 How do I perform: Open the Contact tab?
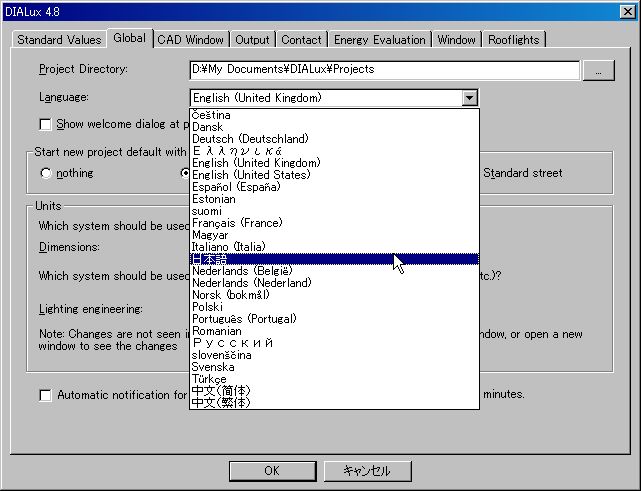pos(301,40)
